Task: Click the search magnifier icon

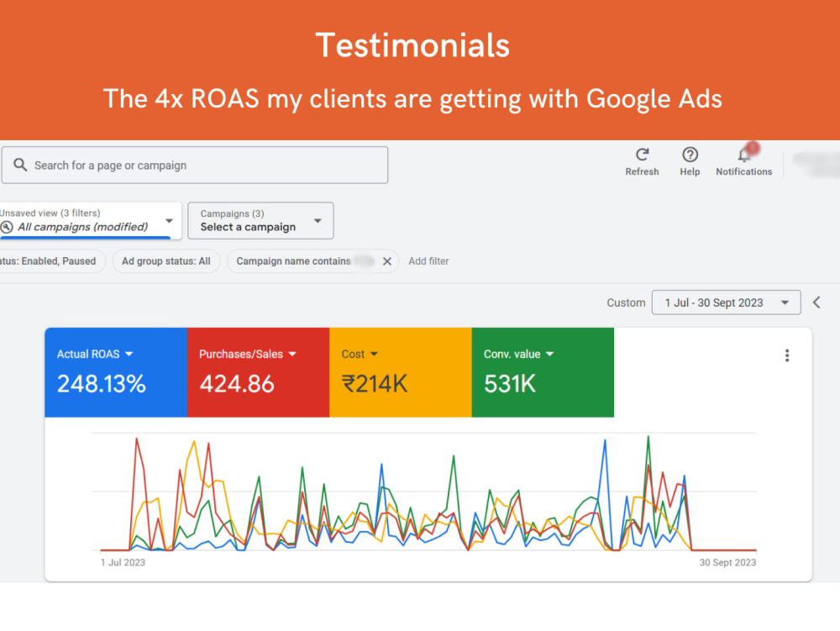Action: click(x=20, y=165)
